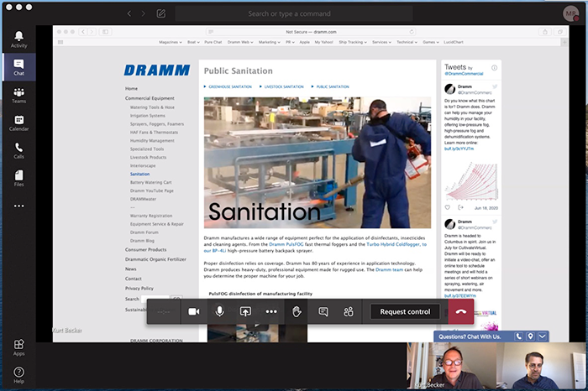The height and width of the screenshot is (391, 588).
Task: Open Dramm YouTube Page link
Action: tap(152, 191)
